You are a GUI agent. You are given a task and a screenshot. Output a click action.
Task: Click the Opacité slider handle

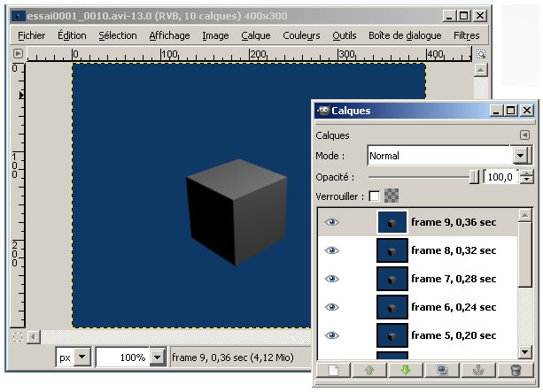click(x=474, y=177)
